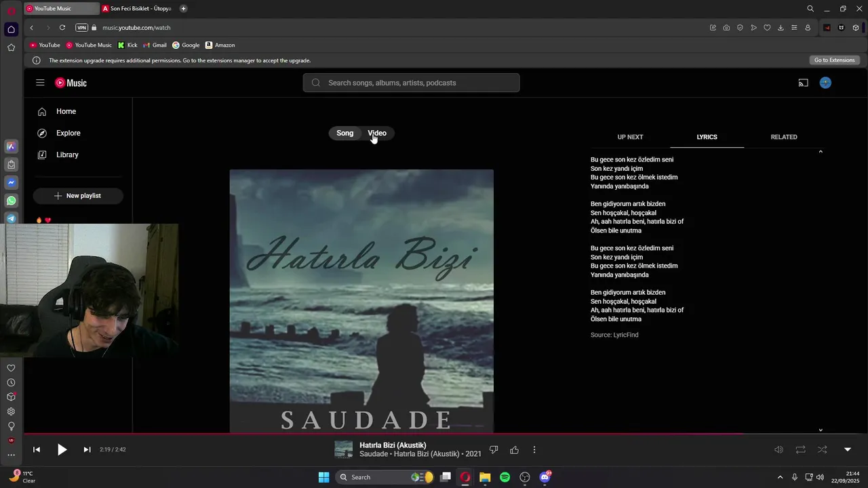Open the Amazon bookmark
This screenshot has height=488, width=868.
(220, 45)
